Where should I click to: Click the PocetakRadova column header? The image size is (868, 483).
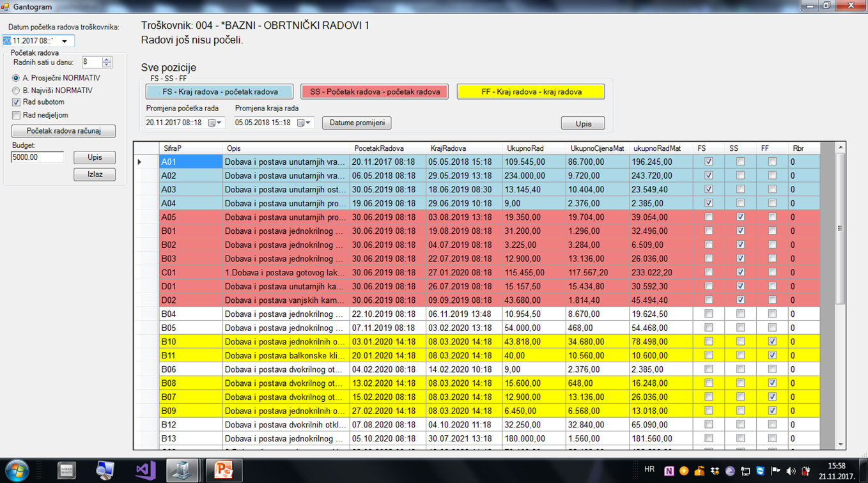click(x=387, y=148)
